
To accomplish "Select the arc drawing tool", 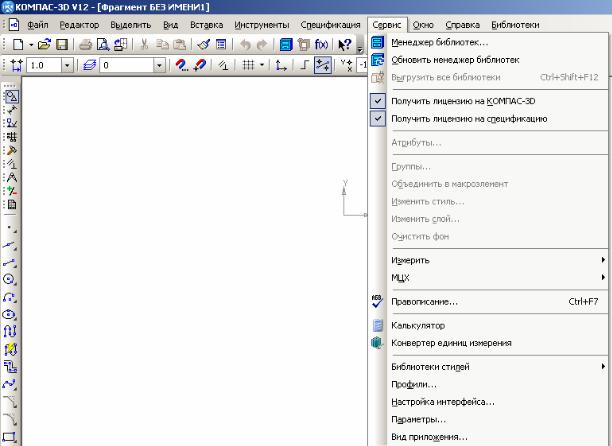I will coord(9,297).
